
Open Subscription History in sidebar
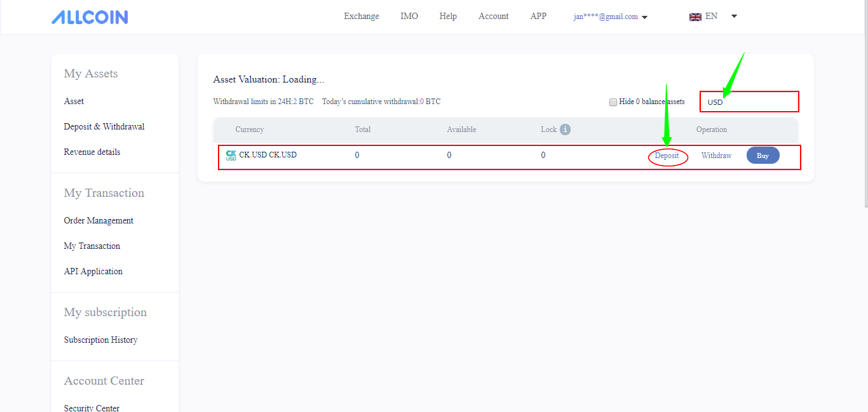click(x=100, y=340)
